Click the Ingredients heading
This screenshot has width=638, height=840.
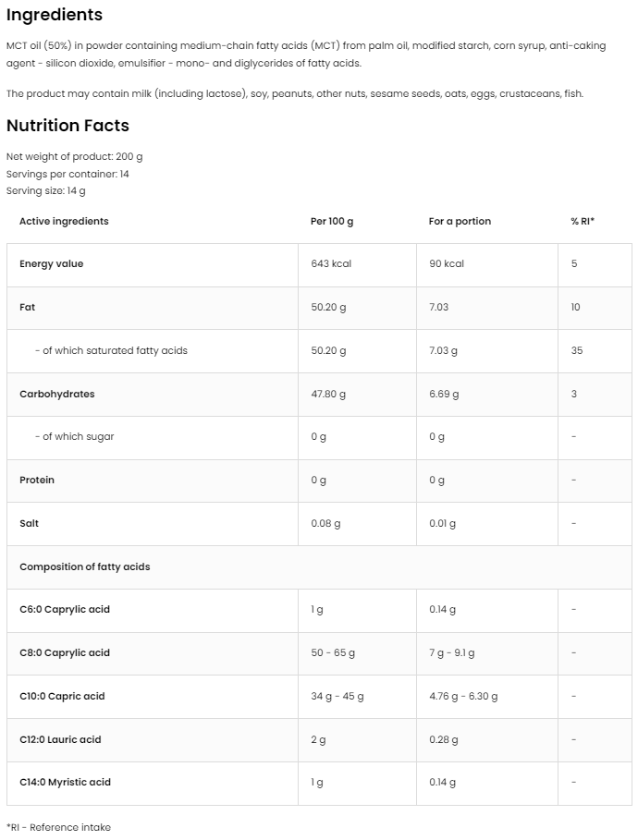click(55, 16)
